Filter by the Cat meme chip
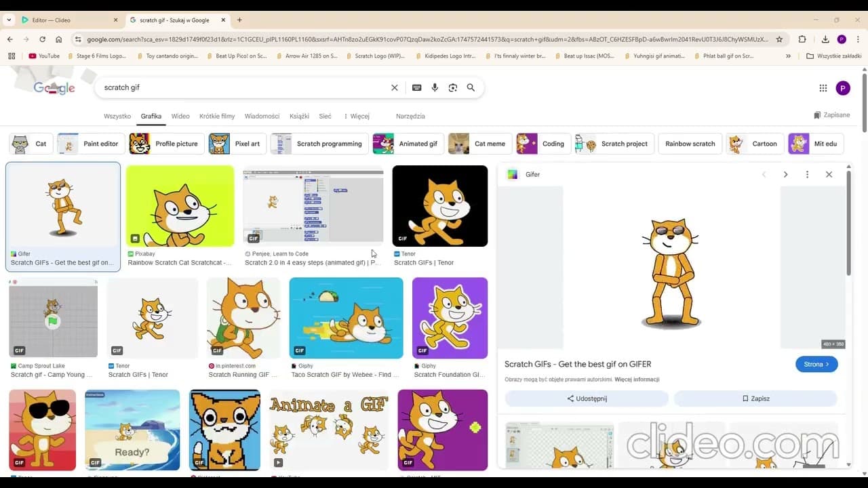868x488 pixels. 479,144
